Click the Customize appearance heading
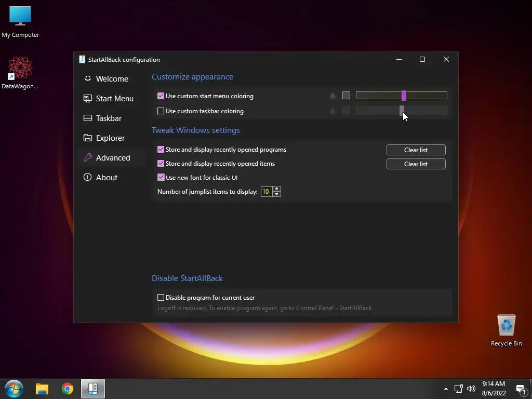Image resolution: width=532 pixels, height=399 pixels. tap(192, 77)
